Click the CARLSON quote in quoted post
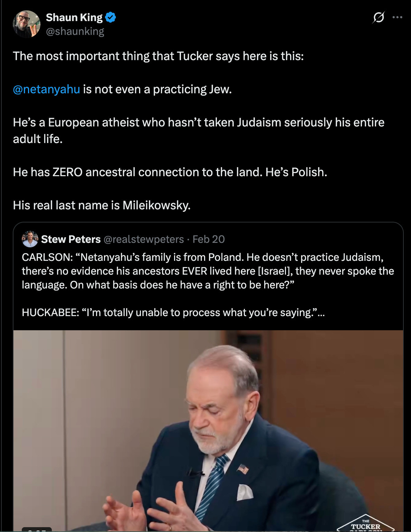This screenshot has height=532, width=411. tap(208, 271)
